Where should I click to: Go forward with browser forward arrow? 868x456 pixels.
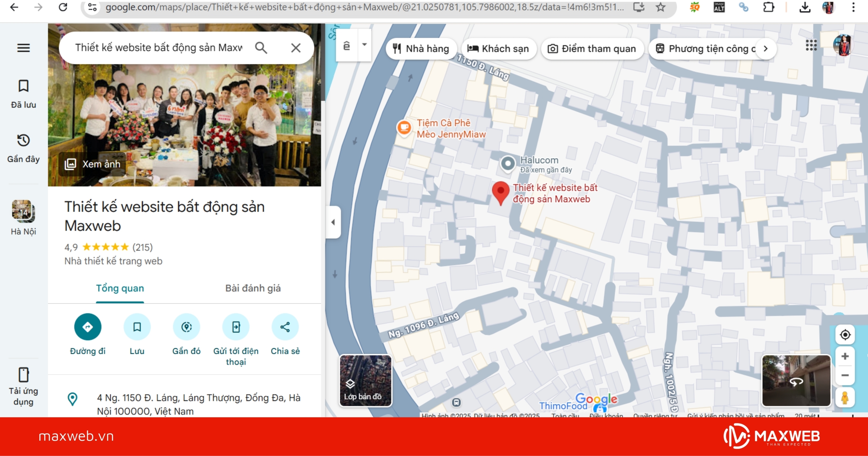[x=38, y=7]
